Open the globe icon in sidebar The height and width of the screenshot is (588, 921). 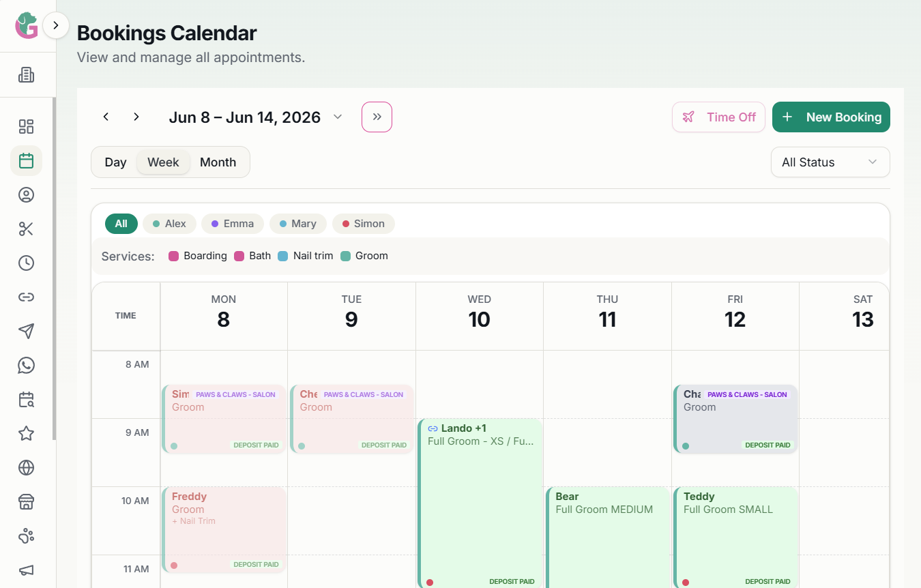(26, 467)
